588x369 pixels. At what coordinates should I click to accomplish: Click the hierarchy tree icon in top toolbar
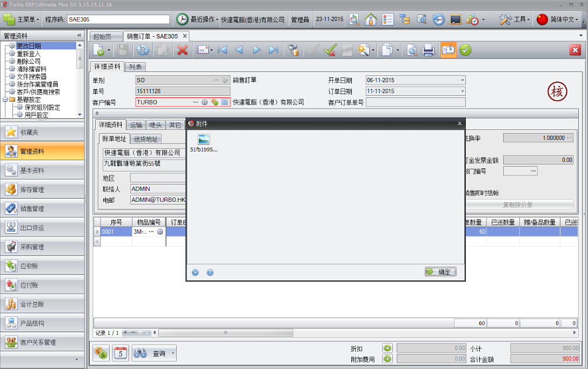pos(405,19)
